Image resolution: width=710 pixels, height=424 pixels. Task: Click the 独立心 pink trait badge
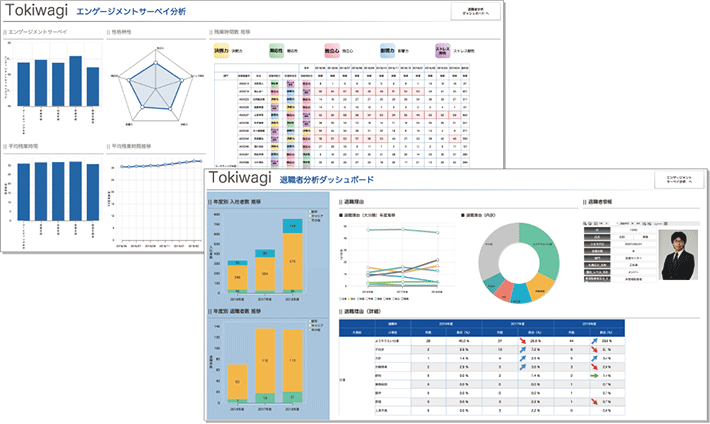[333, 47]
